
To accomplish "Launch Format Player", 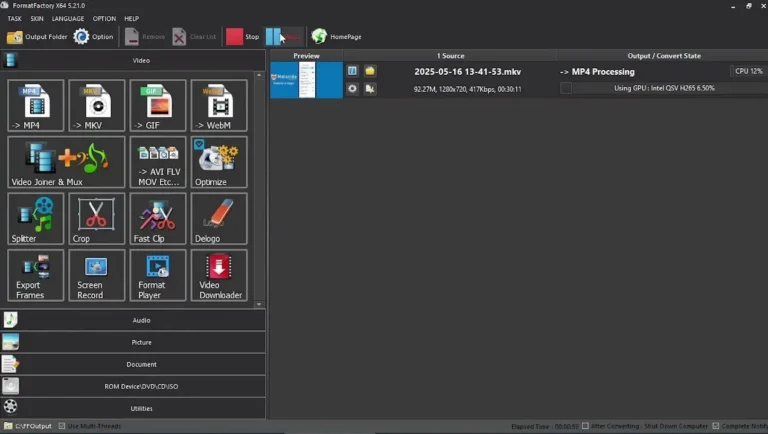I will (158, 275).
